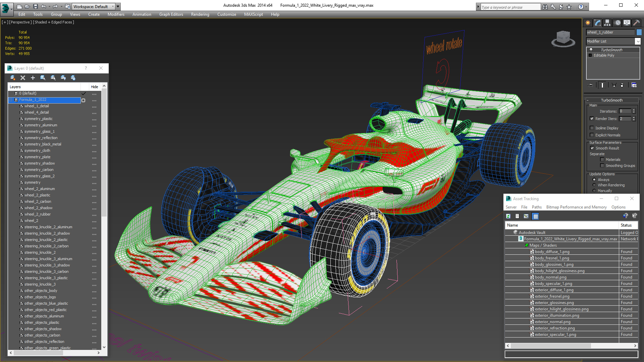Viewport: 644px width, 362px height.
Task: Open the Modifiers menu
Action: pos(116,14)
